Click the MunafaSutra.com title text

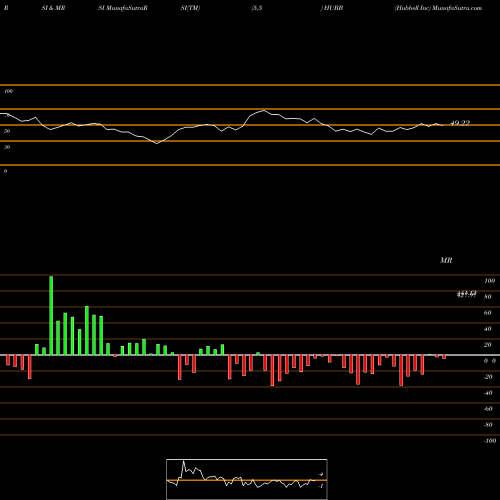click(x=457, y=8)
